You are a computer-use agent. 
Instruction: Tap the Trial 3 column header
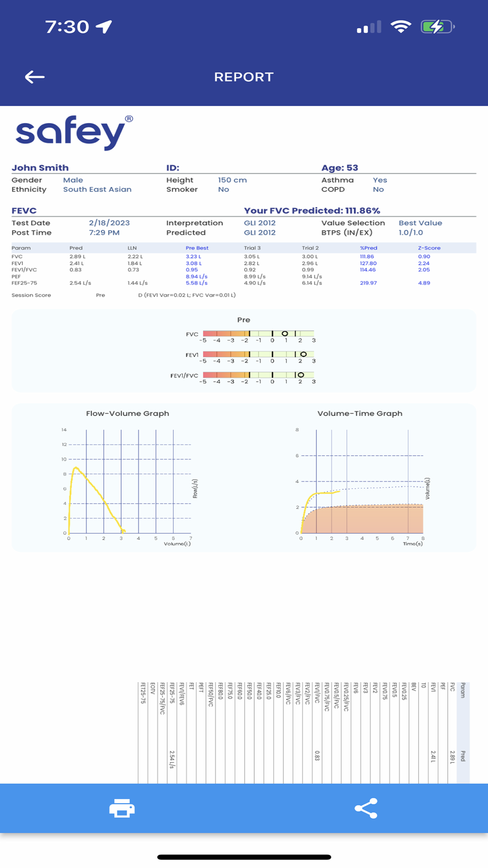click(x=252, y=248)
